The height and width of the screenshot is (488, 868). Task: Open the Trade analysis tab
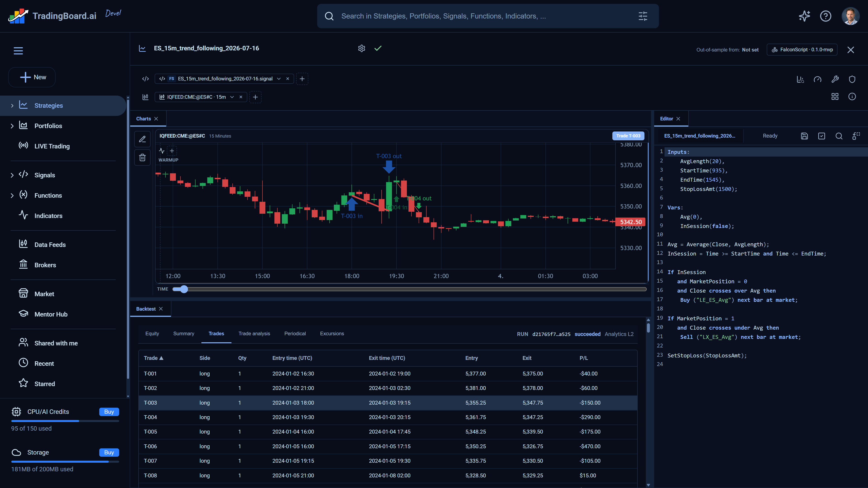[x=254, y=334]
